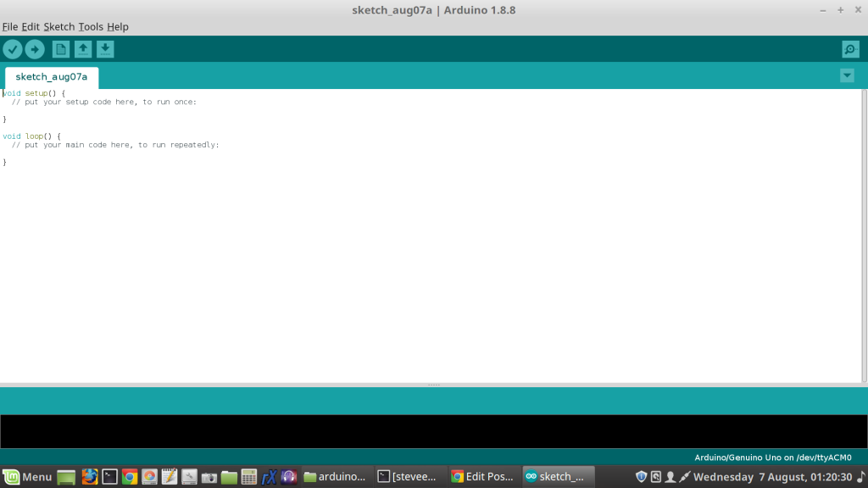Select the sketch_aug07a tab

tap(52, 77)
